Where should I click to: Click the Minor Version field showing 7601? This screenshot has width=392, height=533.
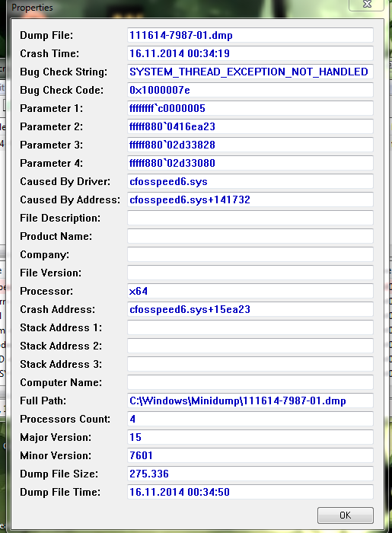point(250,455)
